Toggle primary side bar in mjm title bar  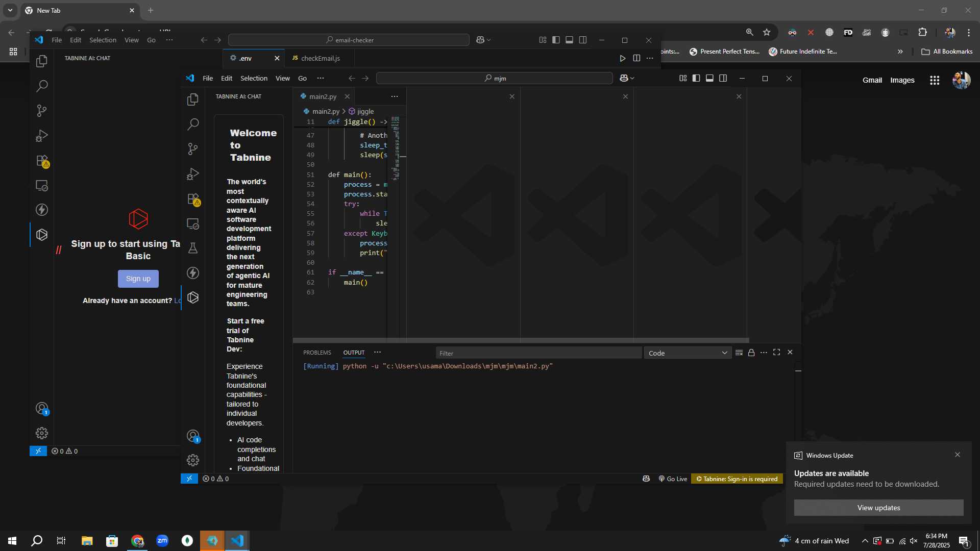coord(696,78)
